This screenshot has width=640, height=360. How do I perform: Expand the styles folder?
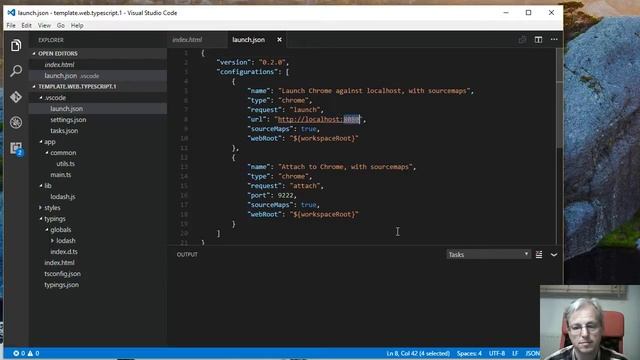click(41, 208)
